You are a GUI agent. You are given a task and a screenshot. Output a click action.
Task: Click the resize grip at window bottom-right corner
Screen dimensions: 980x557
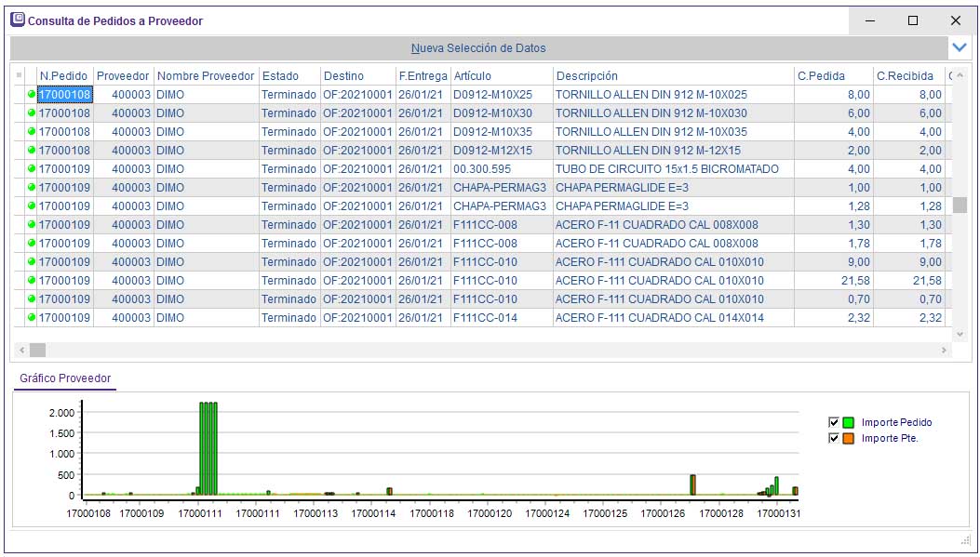click(x=965, y=541)
